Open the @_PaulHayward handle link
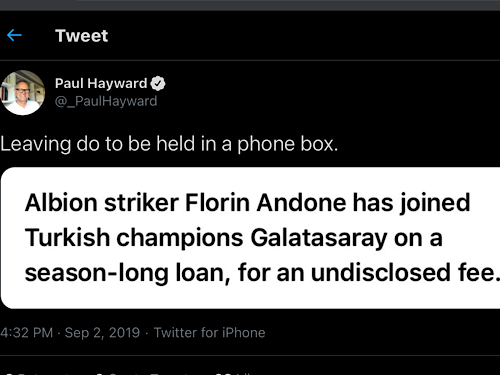Image resolution: width=500 pixels, height=375 pixels. 106,101
